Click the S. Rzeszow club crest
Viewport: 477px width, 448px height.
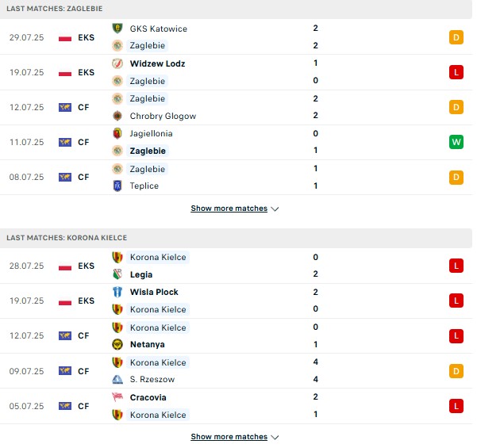(x=117, y=379)
